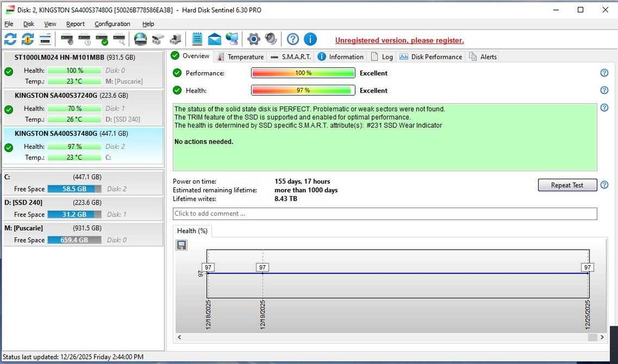Save the health graph with floppy icon
The height and width of the screenshot is (364, 618).
tap(182, 245)
